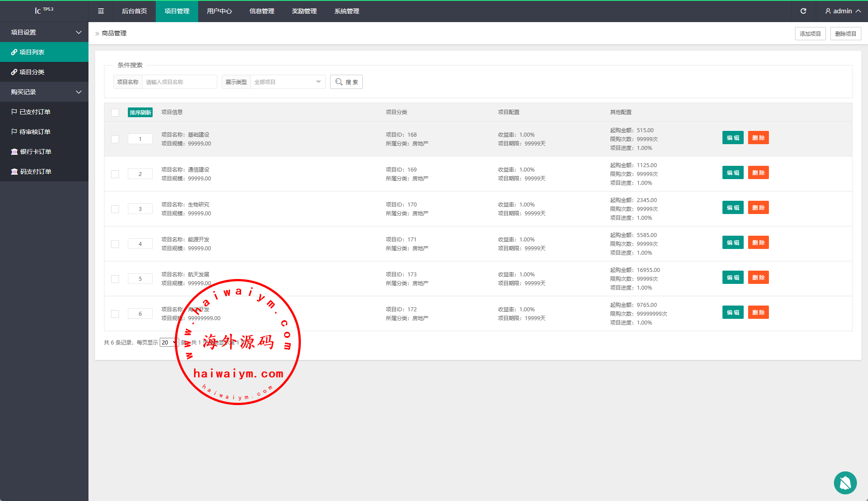Click flag icon next to 已支付订单

pyautogui.click(x=14, y=112)
